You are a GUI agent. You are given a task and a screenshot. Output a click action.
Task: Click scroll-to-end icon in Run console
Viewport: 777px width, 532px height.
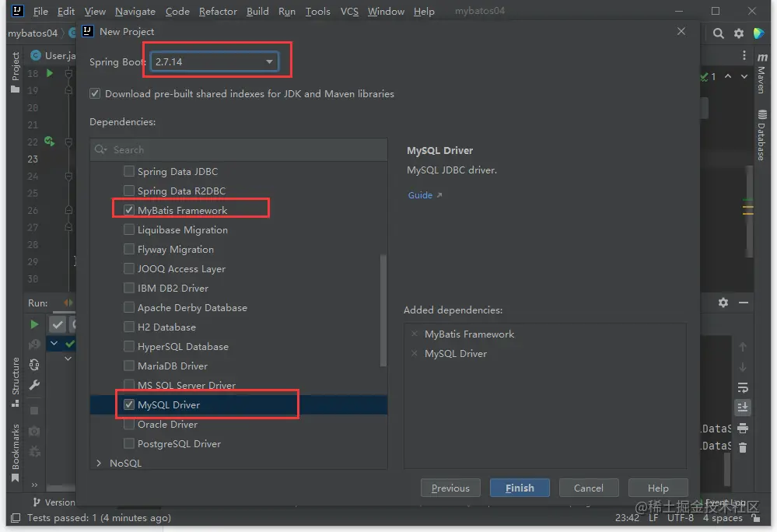[x=743, y=408]
